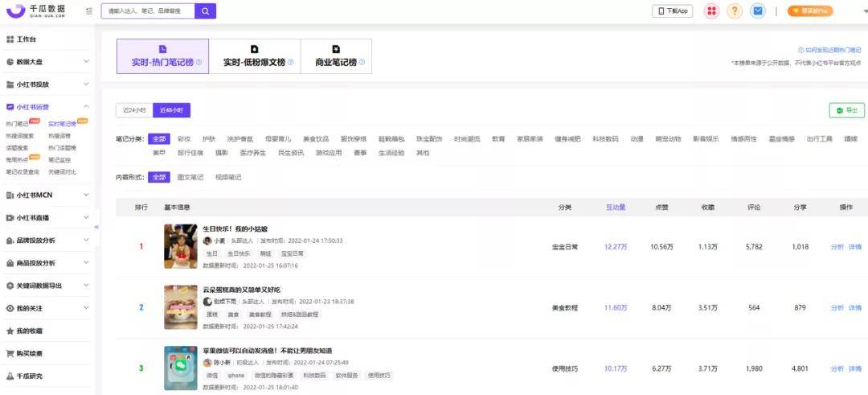The width and height of the screenshot is (868, 395).
Task: Sort table by 收藏 column
Action: 707,208
